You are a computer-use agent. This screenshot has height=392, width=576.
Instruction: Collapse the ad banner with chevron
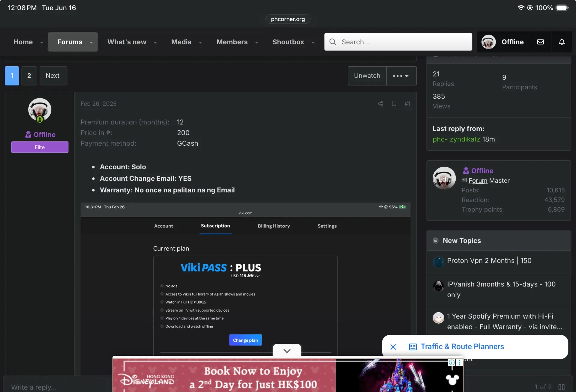(287, 350)
